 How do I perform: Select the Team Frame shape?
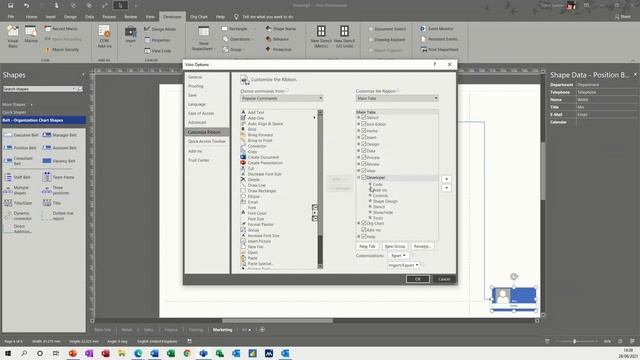[x=58, y=177]
